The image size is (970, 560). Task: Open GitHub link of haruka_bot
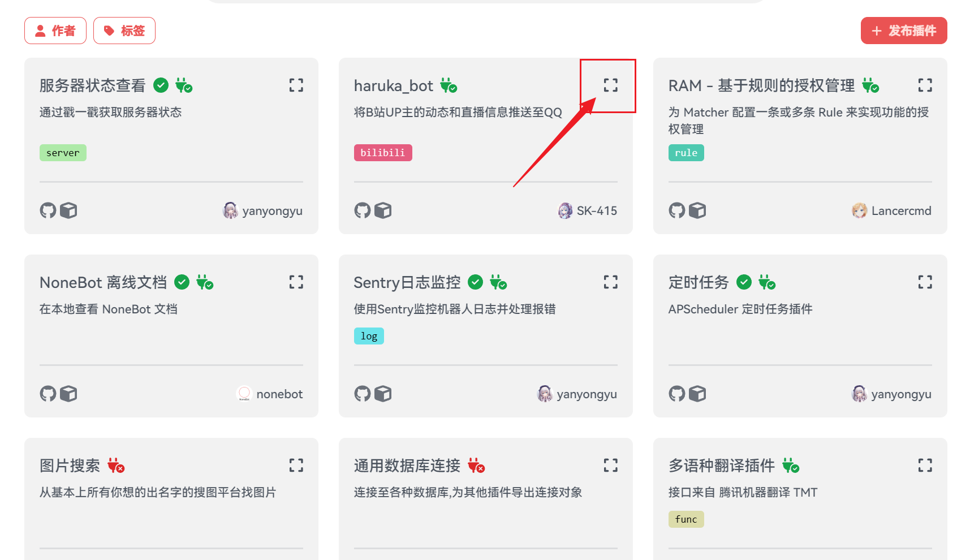click(x=363, y=210)
